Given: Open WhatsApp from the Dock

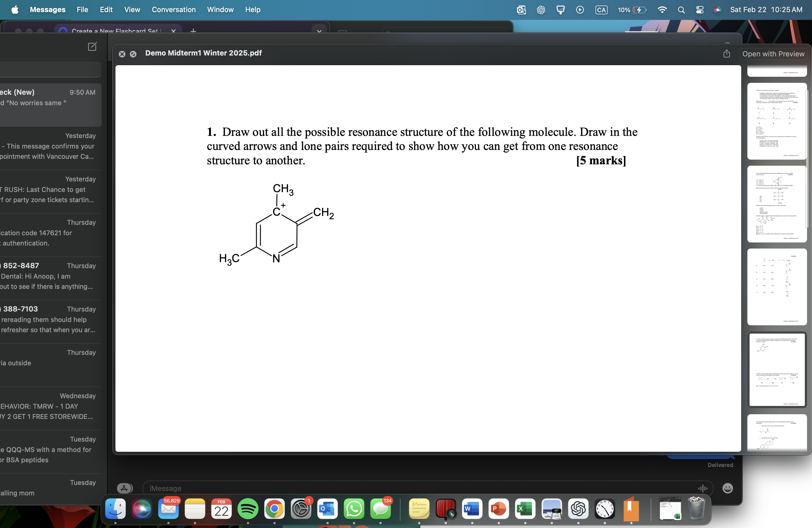Looking at the screenshot, I should click(354, 509).
